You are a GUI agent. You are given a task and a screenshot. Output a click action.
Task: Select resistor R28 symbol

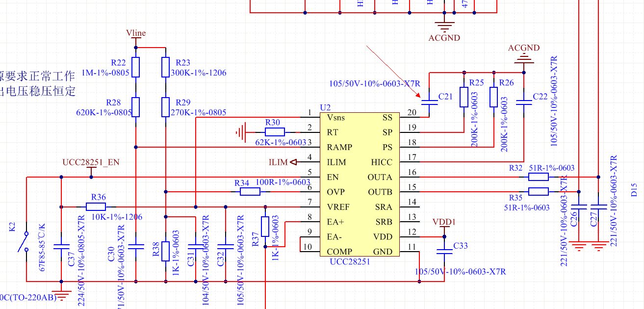[x=136, y=107]
